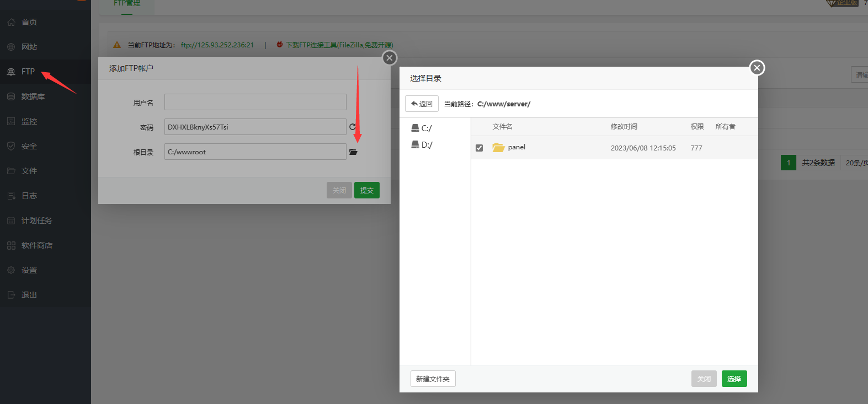
Task: Select 退出 in the sidebar menu
Action: (x=29, y=295)
